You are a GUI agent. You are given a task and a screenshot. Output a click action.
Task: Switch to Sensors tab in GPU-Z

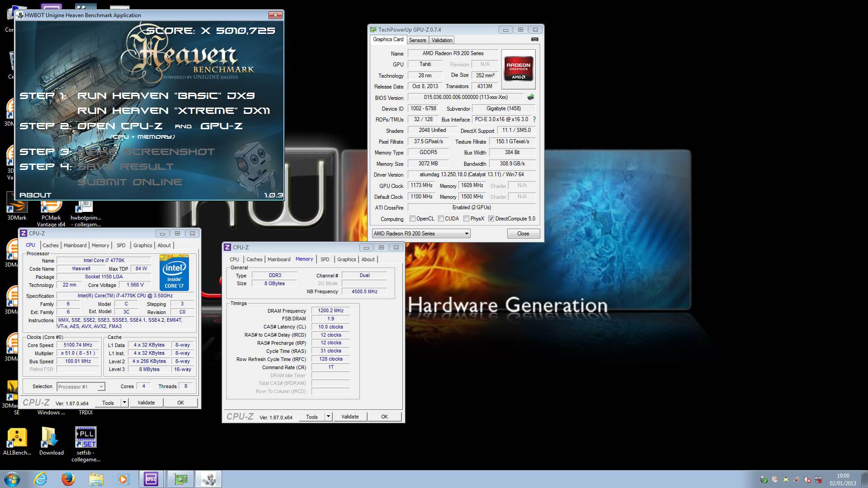pyautogui.click(x=417, y=40)
